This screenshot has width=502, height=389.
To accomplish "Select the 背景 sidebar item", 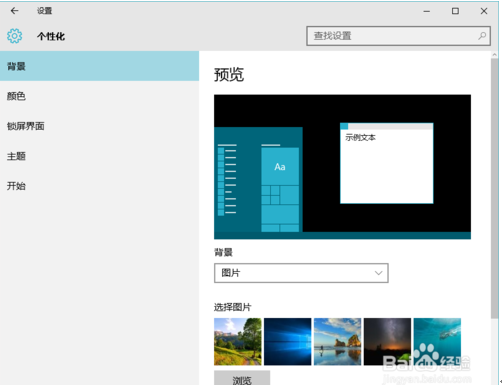I will click(99, 66).
